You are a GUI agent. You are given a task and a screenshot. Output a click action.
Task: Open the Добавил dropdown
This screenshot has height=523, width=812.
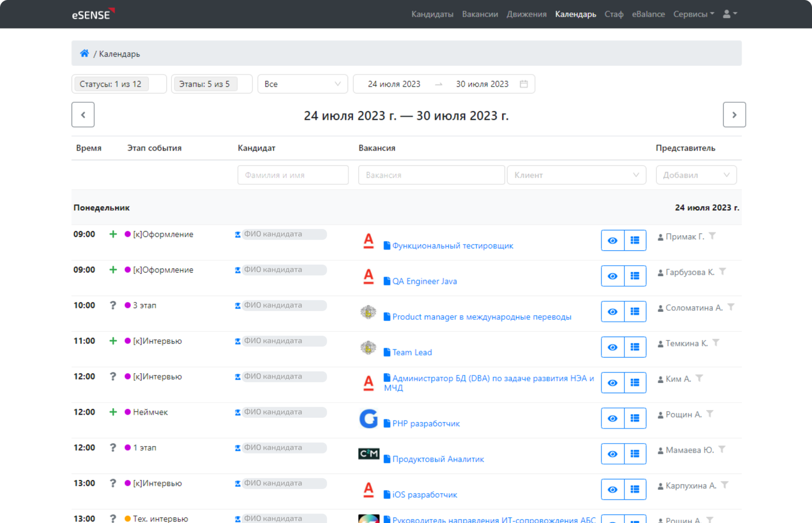pyautogui.click(x=696, y=175)
